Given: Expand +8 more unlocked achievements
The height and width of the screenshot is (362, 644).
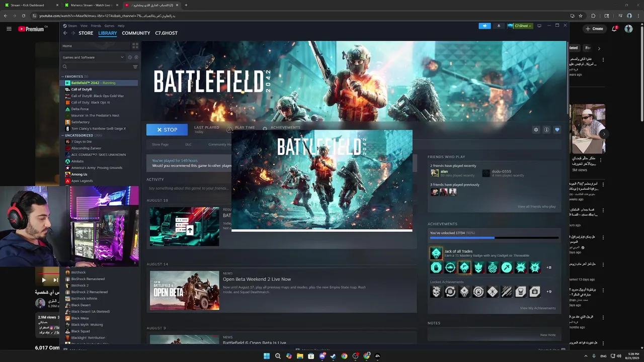Looking at the screenshot, I should 549,267.
